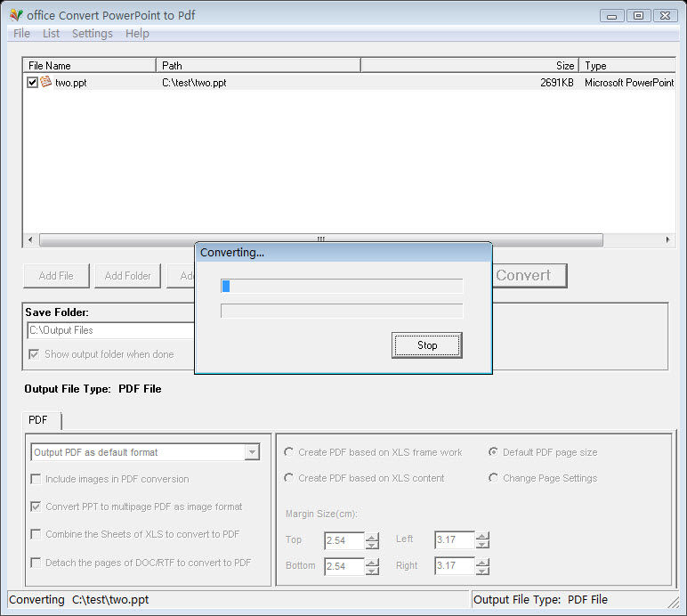Check Combine the Sheets of XLS option

pyautogui.click(x=36, y=534)
